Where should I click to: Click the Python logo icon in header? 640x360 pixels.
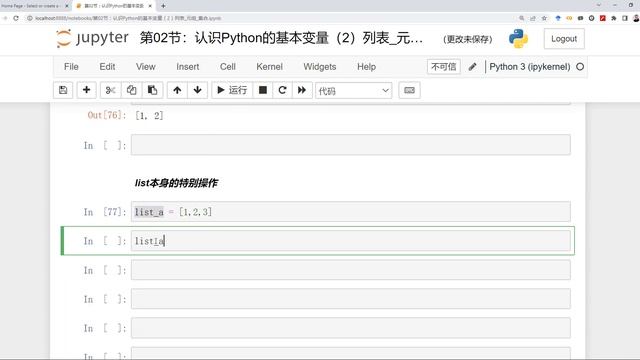[518, 39]
